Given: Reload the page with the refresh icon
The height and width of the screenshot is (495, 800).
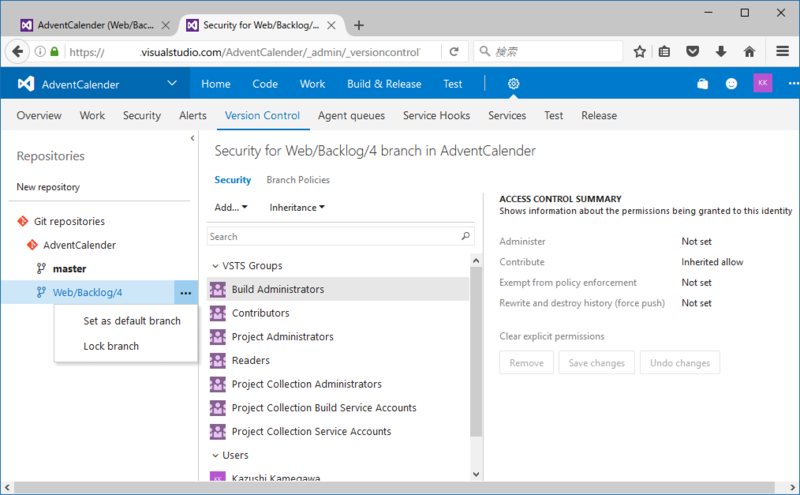Looking at the screenshot, I should click(x=454, y=52).
